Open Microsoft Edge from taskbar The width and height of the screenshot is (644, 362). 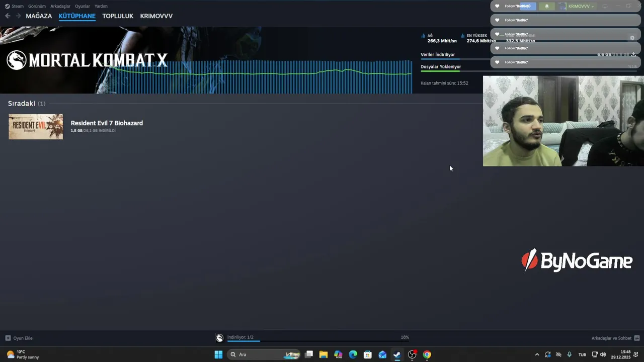(x=353, y=354)
